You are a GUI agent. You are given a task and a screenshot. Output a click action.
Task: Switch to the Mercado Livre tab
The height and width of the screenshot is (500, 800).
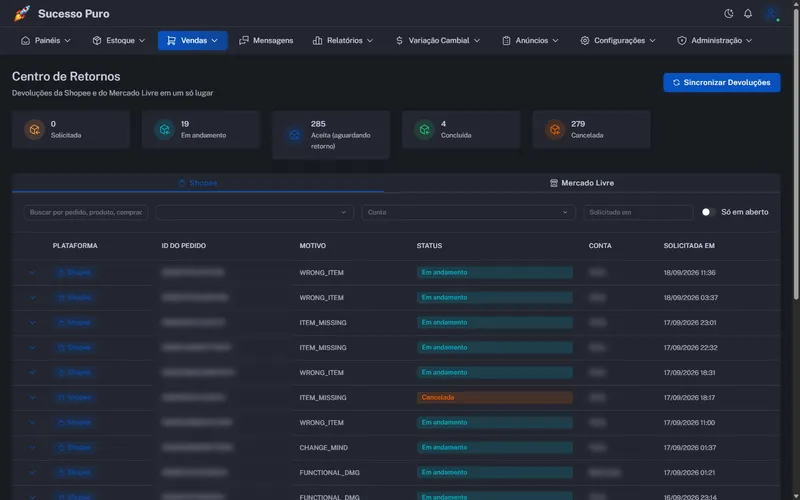[x=582, y=183]
